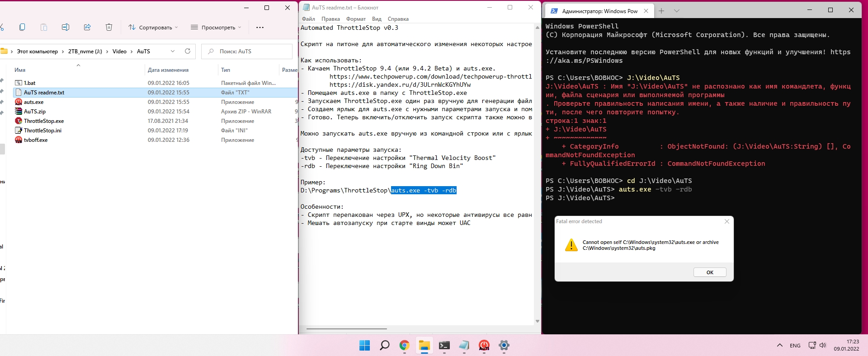Select the ThrottleStop.exe file icon
Viewport: 868px width, 356px height.
point(19,121)
